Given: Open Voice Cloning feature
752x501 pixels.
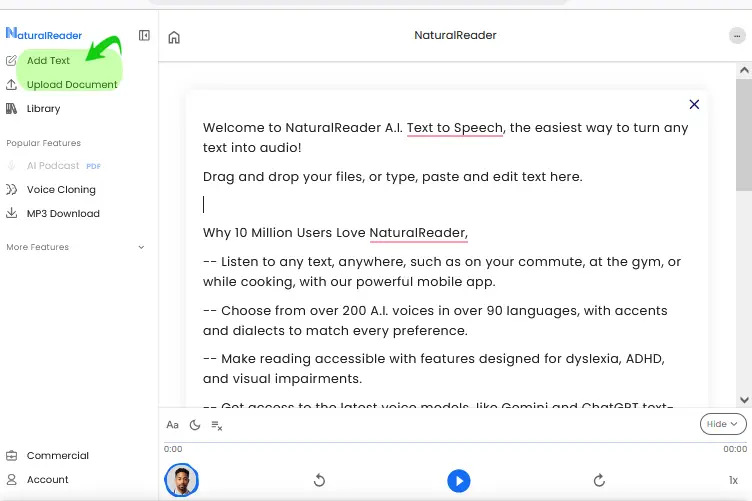Looking at the screenshot, I should click(61, 190).
